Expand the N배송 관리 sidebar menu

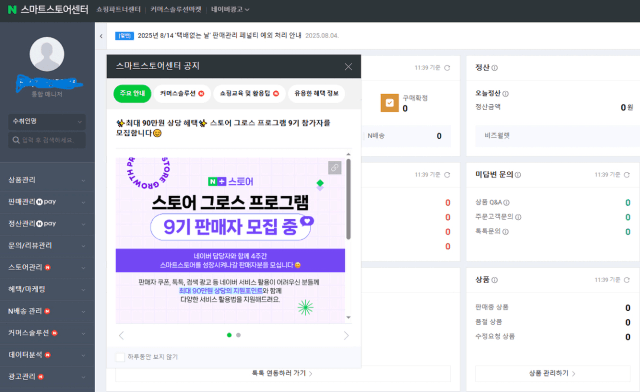point(47,311)
